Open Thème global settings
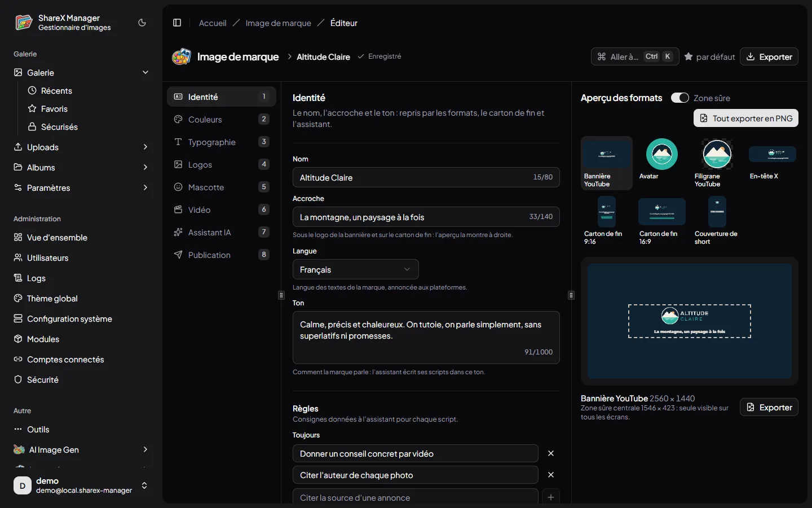The image size is (812, 508). (81, 299)
